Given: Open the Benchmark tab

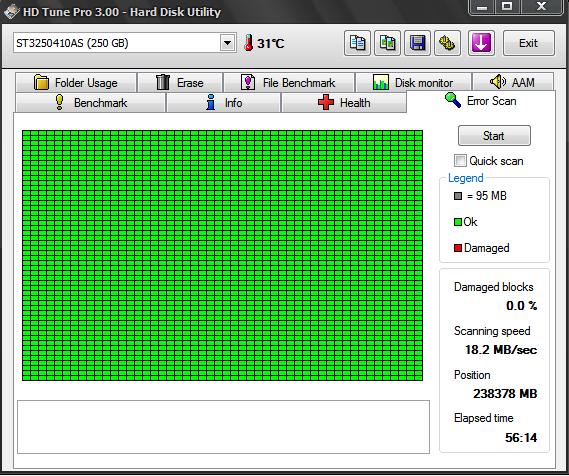Looking at the screenshot, I should pyautogui.click(x=91, y=103).
